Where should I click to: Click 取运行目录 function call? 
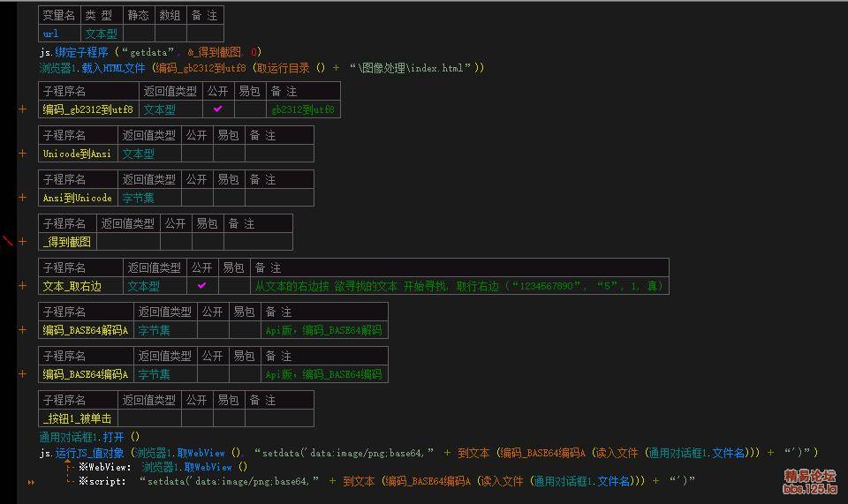(x=284, y=68)
